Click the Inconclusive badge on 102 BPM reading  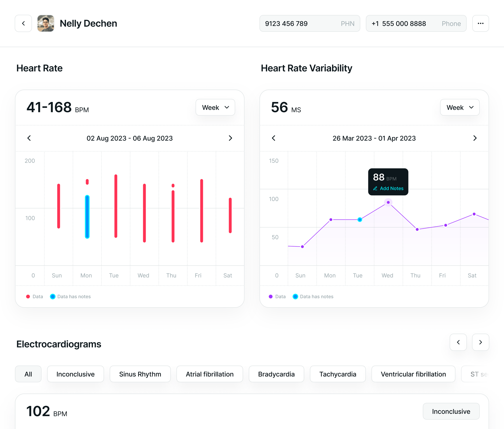(451, 411)
